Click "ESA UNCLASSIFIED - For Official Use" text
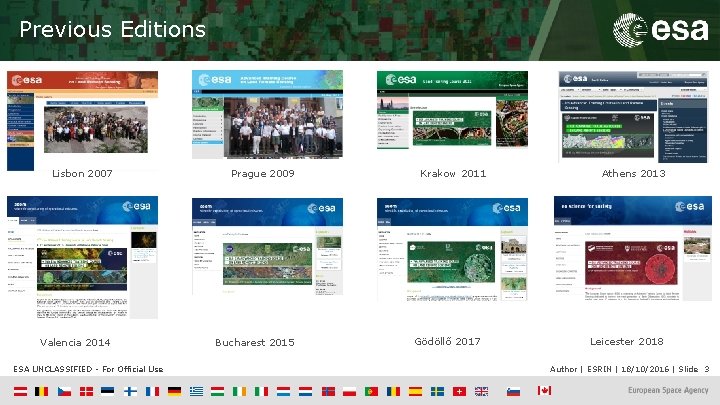The image size is (720, 405). pos(88,369)
